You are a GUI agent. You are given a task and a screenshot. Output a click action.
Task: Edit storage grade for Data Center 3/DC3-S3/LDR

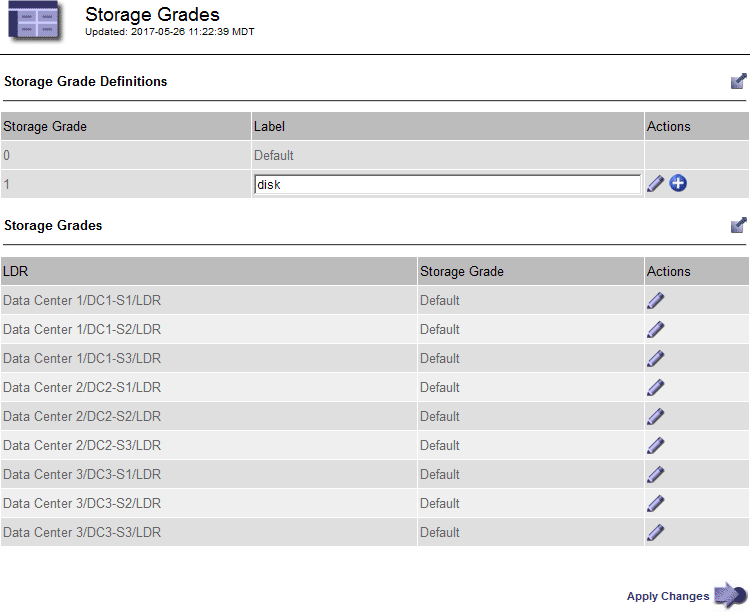tap(655, 533)
